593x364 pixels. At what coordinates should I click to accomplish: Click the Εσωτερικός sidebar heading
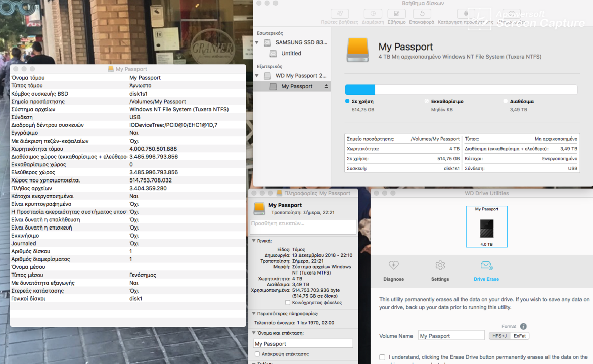click(269, 33)
